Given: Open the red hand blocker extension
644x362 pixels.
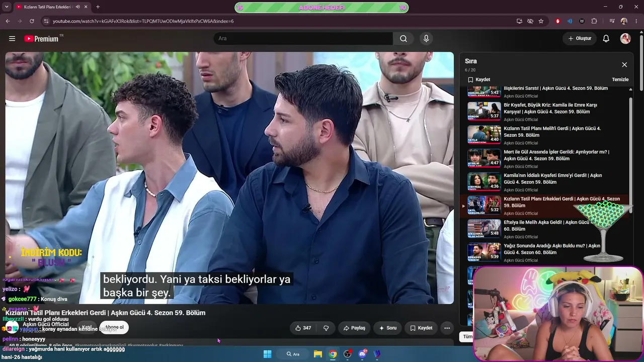Looking at the screenshot, I should pos(557,21).
